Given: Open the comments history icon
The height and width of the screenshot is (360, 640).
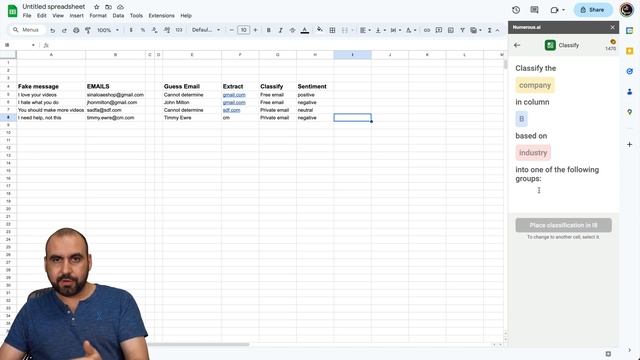Looking at the screenshot, I should point(534,10).
